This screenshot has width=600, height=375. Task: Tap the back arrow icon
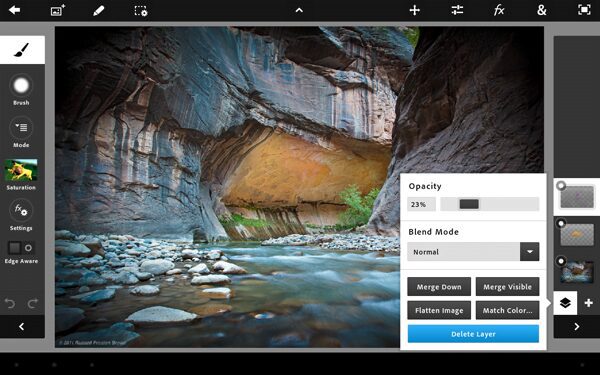coord(15,10)
